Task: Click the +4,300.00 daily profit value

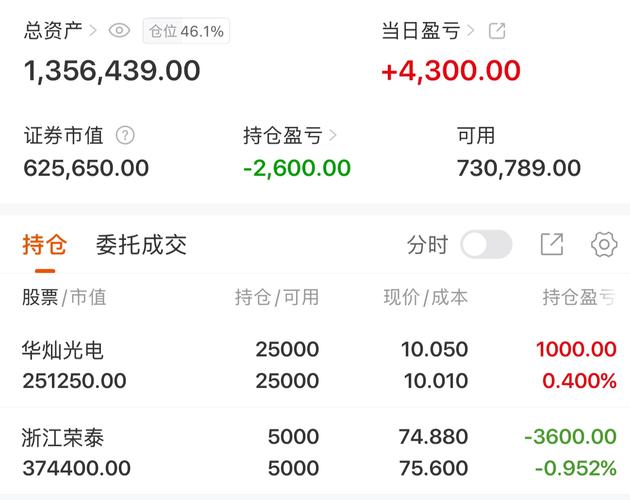Action: pyautogui.click(x=451, y=71)
